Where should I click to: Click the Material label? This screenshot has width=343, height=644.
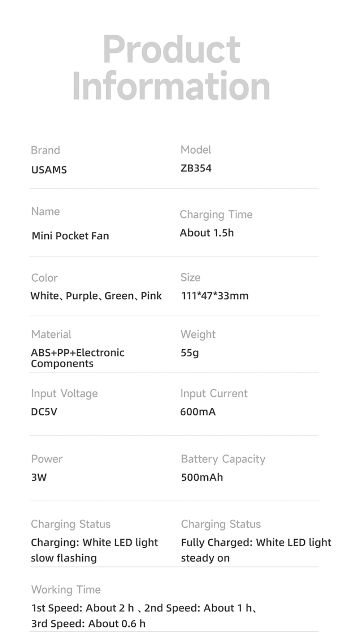(51, 334)
